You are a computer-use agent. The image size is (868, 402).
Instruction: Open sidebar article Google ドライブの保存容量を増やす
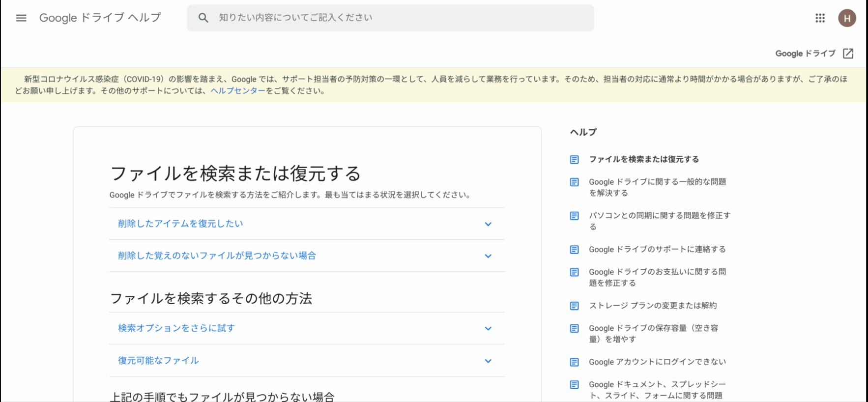pyautogui.click(x=654, y=334)
